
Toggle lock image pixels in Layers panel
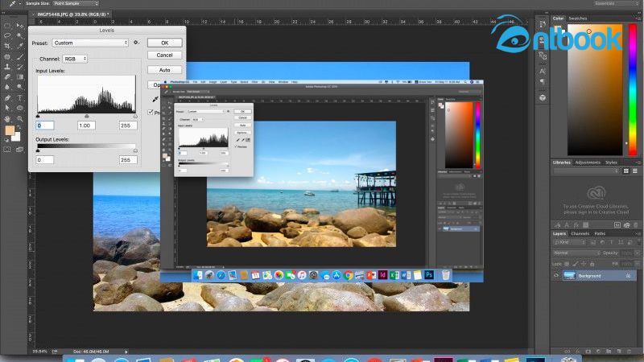click(x=575, y=264)
